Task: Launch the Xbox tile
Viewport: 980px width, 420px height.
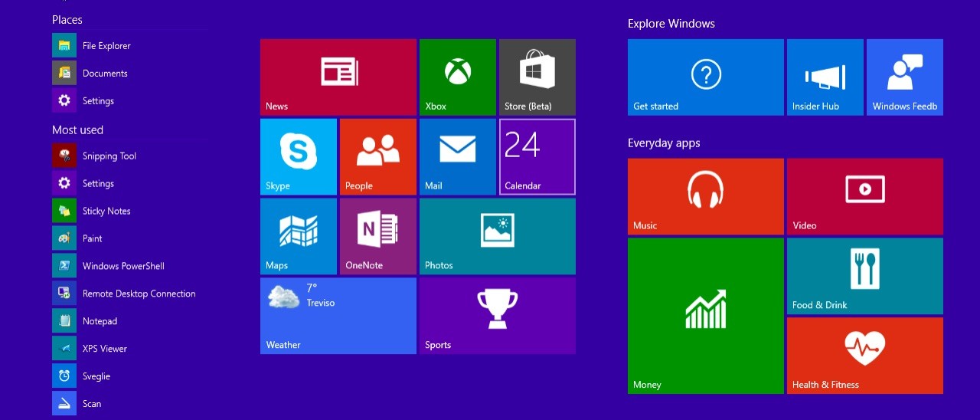Action: click(458, 77)
